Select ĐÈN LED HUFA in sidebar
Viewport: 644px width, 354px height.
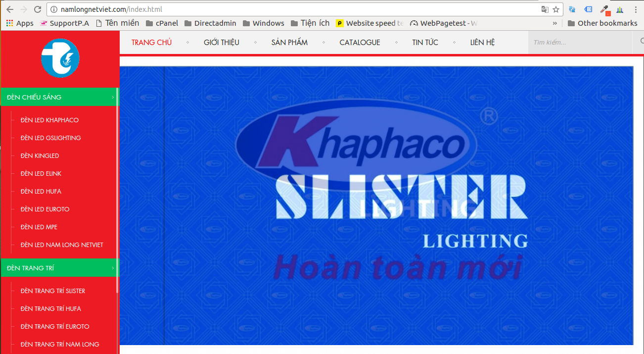pos(41,192)
